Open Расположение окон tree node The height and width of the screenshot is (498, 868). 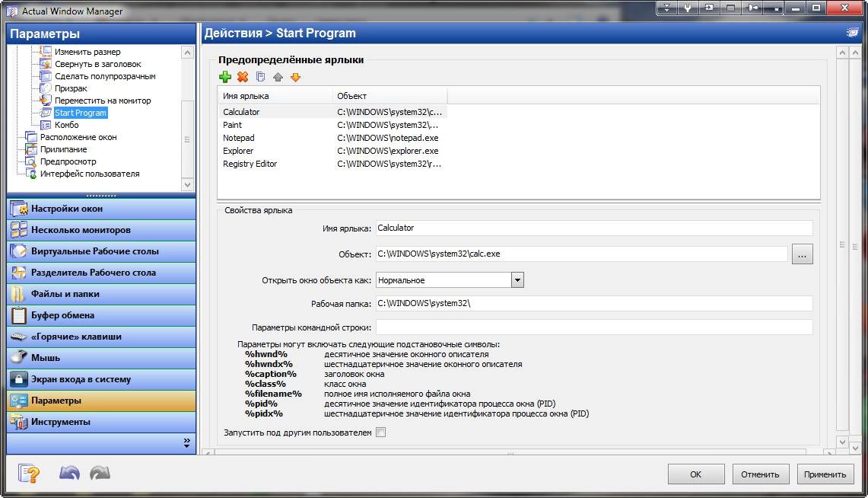click(78, 137)
